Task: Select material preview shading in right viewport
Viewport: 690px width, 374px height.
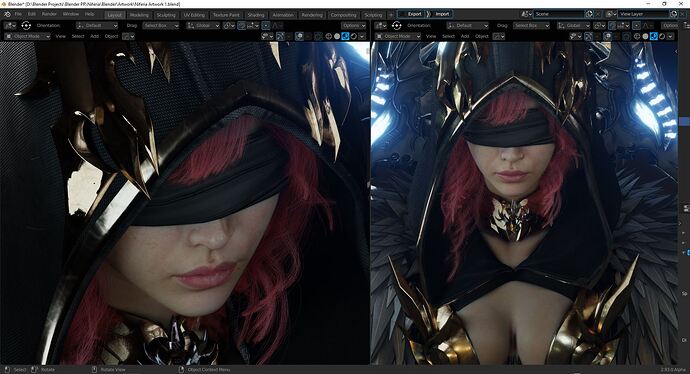Action: coord(654,37)
